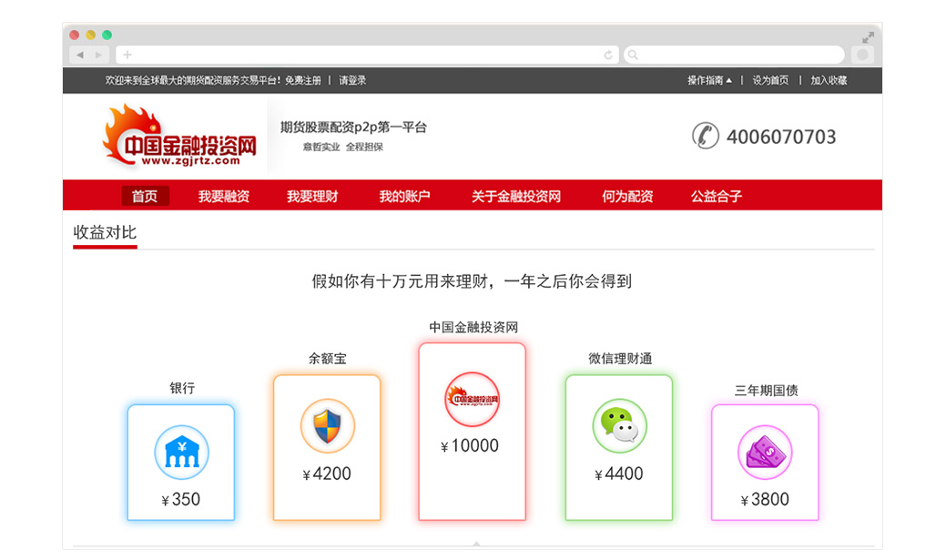Click the phone number 4006070703
This screenshot has height=560, width=946.
point(781,137)
